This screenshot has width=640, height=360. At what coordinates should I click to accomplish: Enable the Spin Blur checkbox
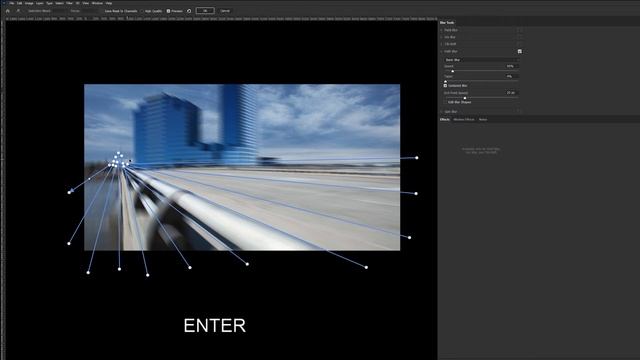pyautogui.click(x=520, y=111)
